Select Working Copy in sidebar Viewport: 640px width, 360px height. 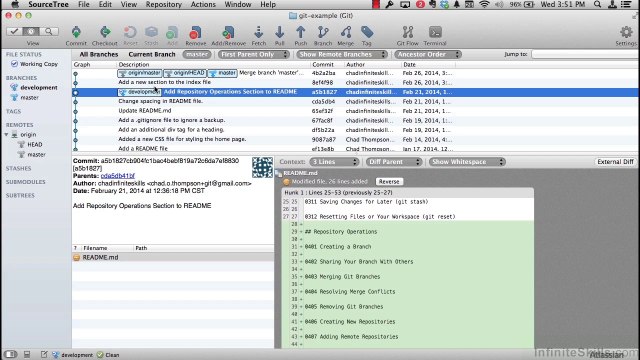[39, 64]
